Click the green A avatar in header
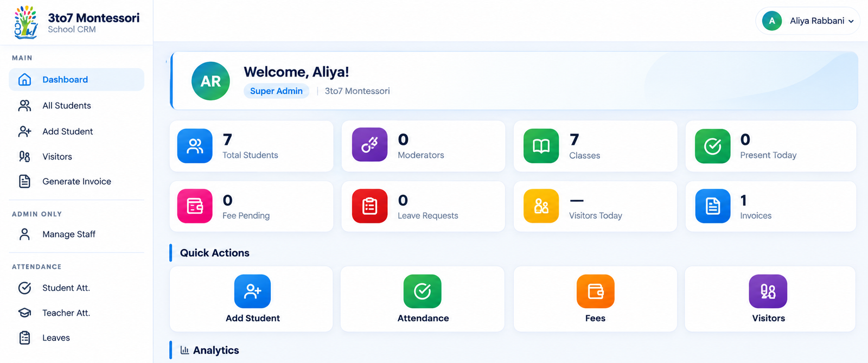Screen dimensions: 868x363 coord(771,21)
